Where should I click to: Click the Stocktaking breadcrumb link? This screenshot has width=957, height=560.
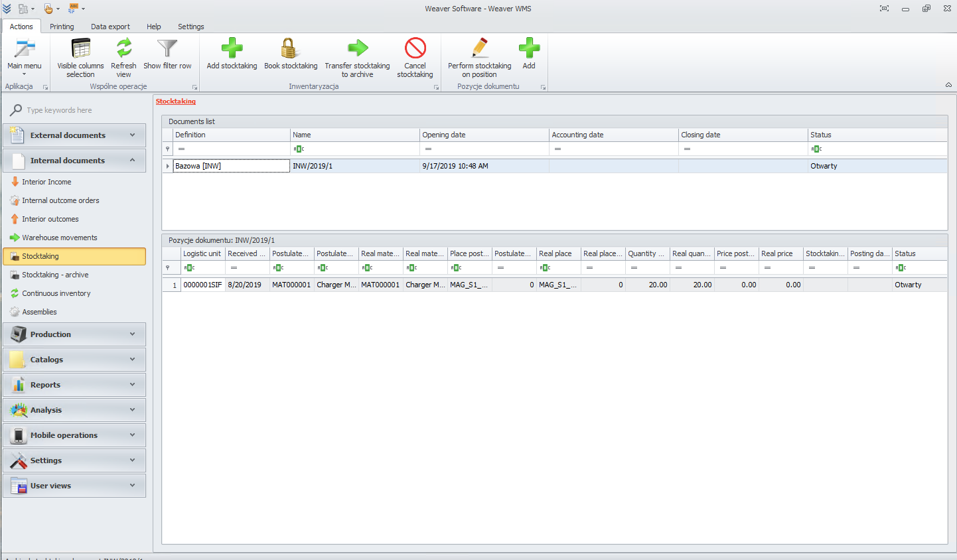176,102
